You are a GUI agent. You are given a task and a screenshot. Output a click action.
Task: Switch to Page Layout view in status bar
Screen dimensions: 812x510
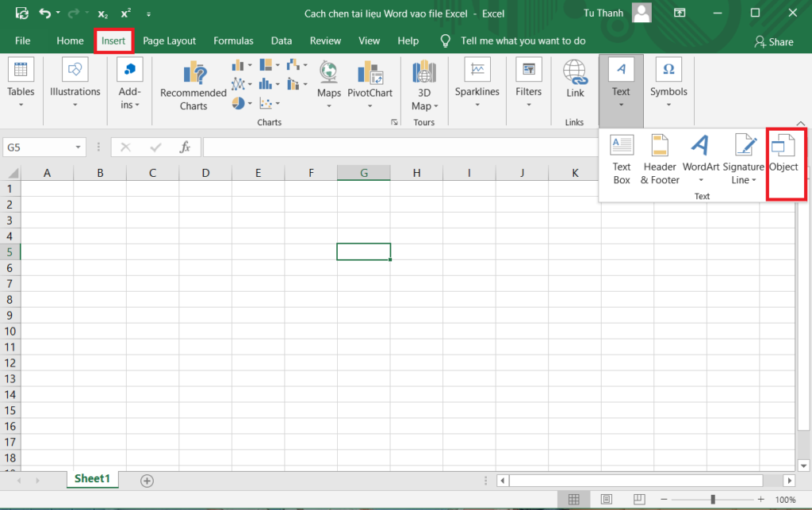(605, 500)
